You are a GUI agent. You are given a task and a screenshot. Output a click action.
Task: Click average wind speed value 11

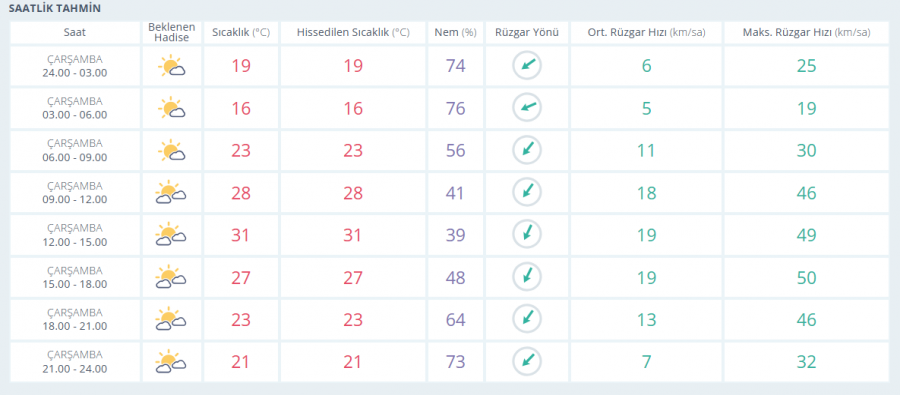[x=646, y=150]
